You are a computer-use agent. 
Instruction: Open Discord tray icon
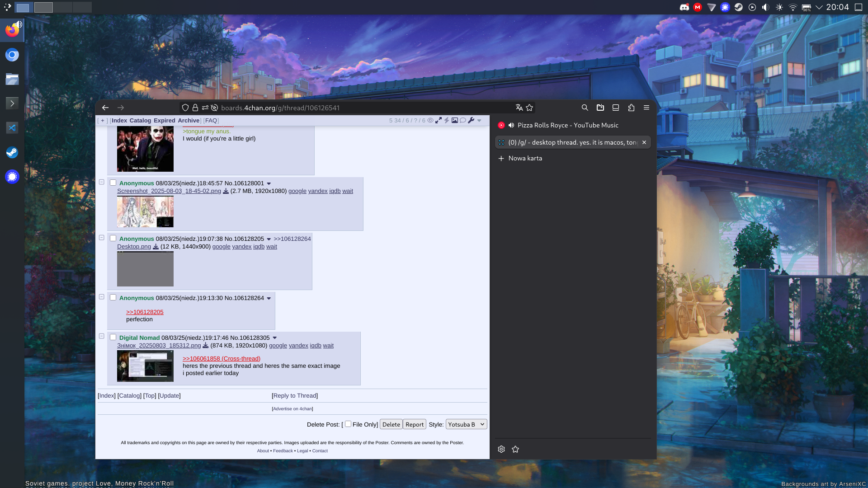click(684, 7)
